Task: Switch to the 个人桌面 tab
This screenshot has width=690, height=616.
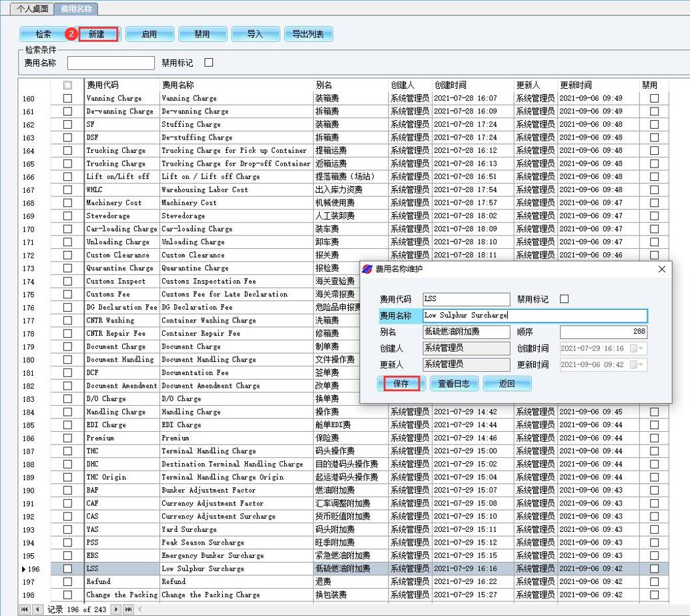Action: (x=33, y=9)
